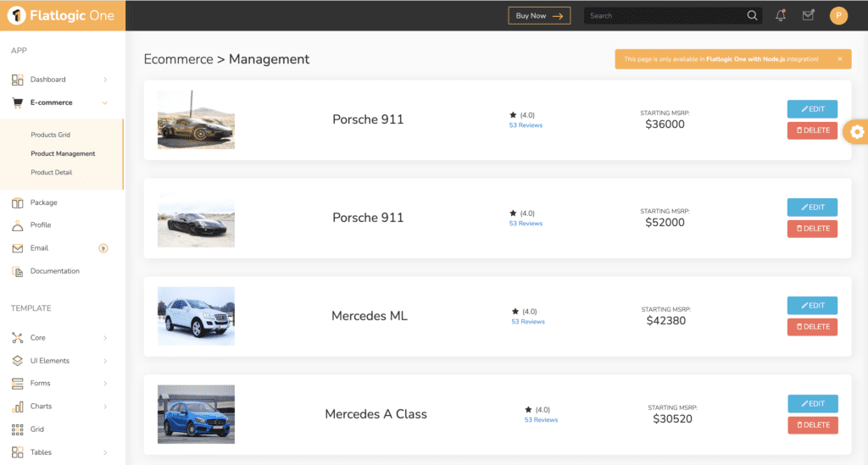
Task: Click the email unread count badge
Action: click(x=103, y=248)
